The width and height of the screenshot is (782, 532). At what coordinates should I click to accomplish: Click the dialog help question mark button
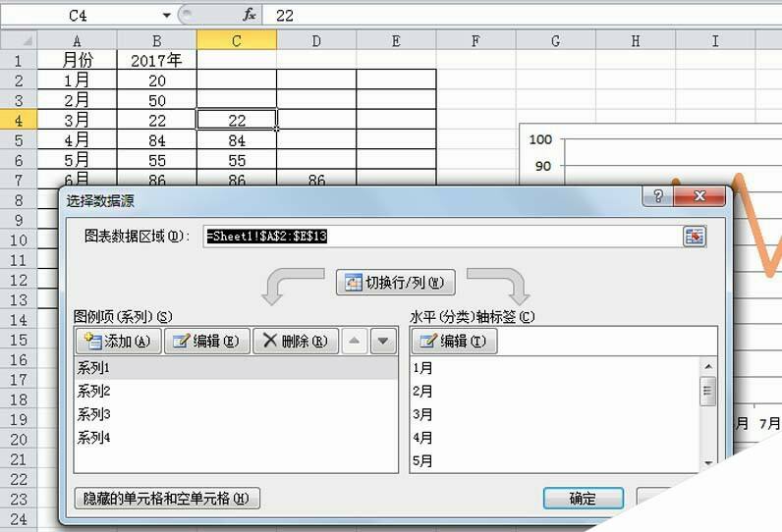[658, 196]
